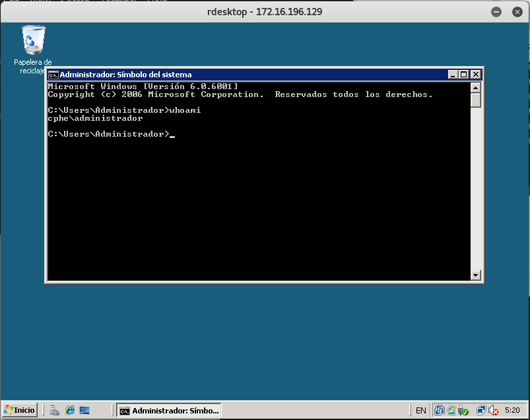Screen dimensions: 530x420
Task: Close the Símbolo del sistema window
Action: 476,75
